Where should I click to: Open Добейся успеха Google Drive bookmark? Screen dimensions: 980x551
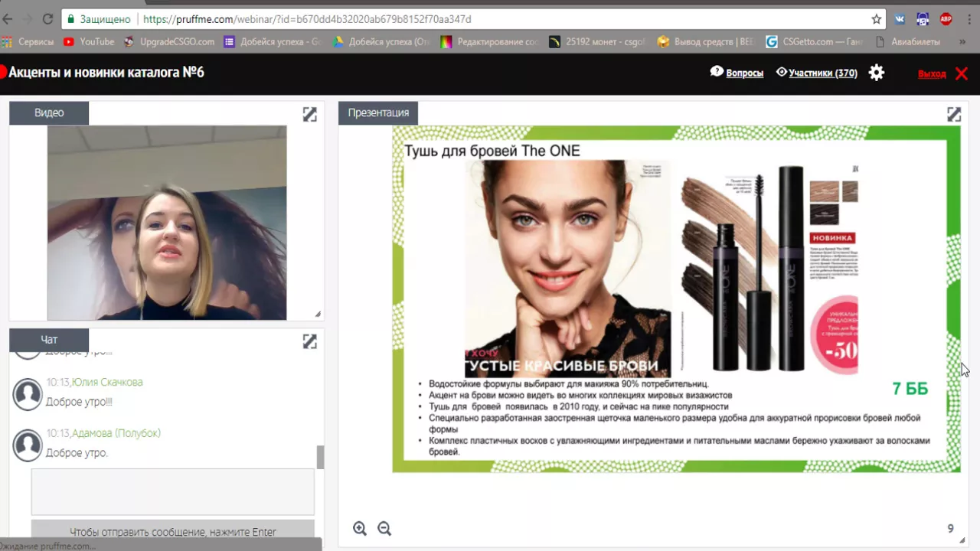click(381, 42)
